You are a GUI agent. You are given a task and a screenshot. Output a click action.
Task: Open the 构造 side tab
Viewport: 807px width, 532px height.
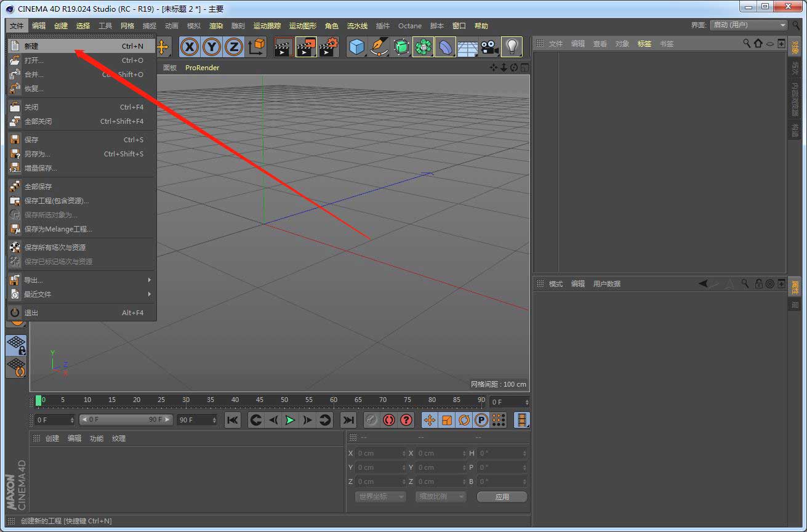(x=795, y=130)
